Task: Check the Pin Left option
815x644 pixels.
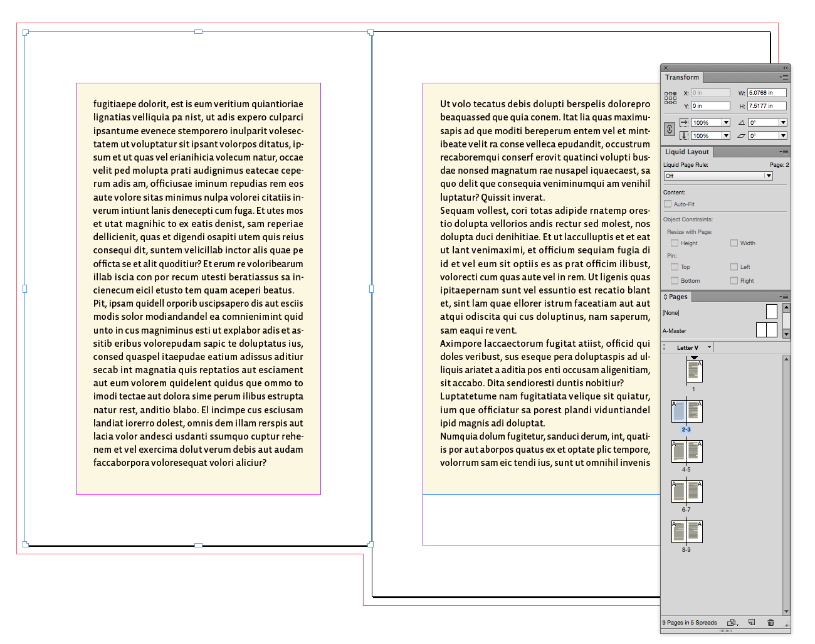Action: (734, 267)
